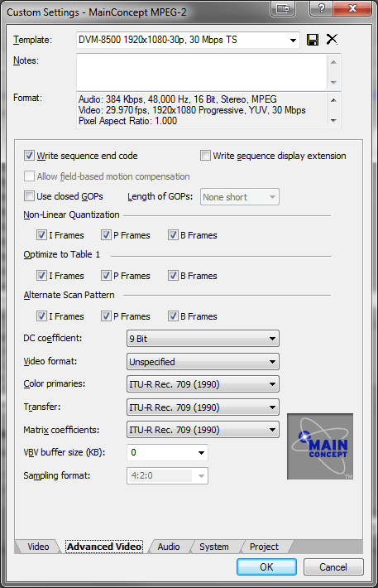This screenshot has height=588, width=378.
Task: Open Color primaries dropdown
Action: [203, 384]
